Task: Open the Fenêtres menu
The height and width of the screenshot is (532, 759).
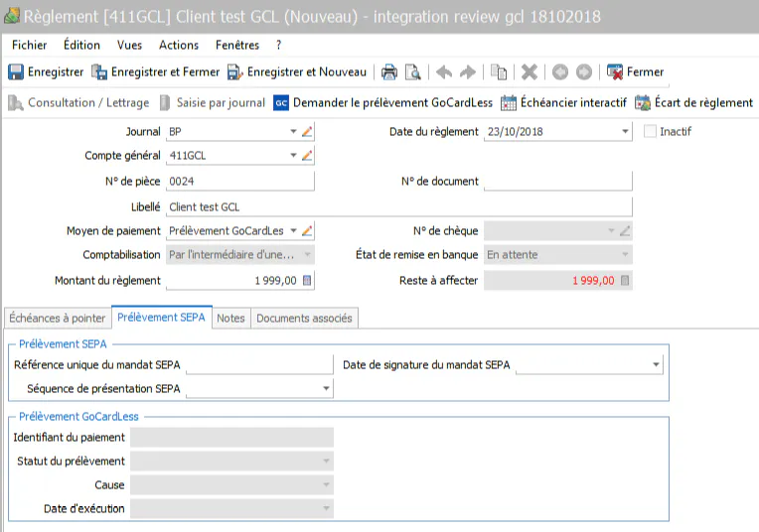Action: [237, 45]
